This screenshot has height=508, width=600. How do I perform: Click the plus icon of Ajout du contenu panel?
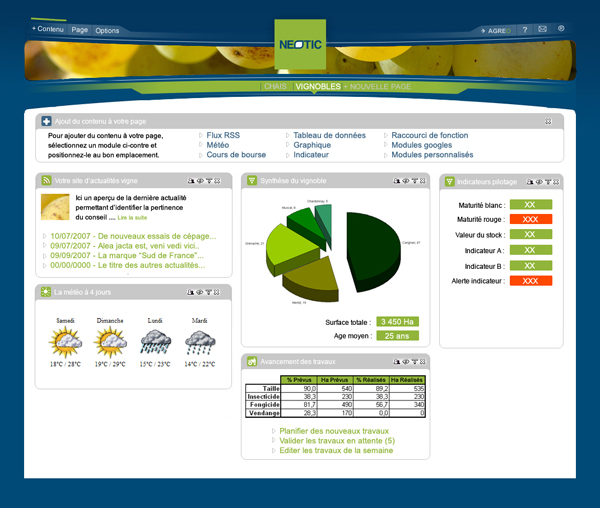click(x=46, y=121)
